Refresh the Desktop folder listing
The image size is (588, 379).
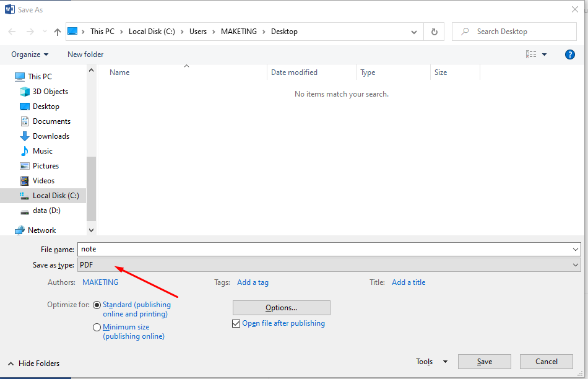[x=435, y=32]
